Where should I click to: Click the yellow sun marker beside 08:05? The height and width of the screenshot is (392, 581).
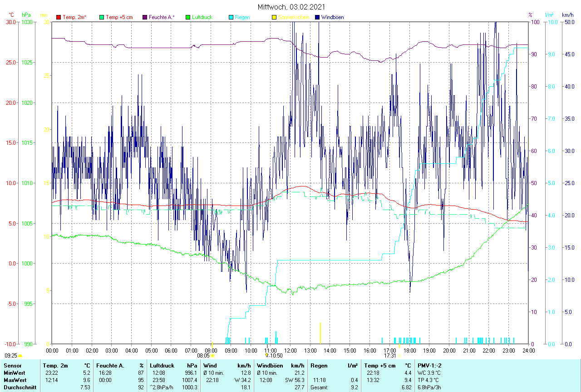[212, 356]
